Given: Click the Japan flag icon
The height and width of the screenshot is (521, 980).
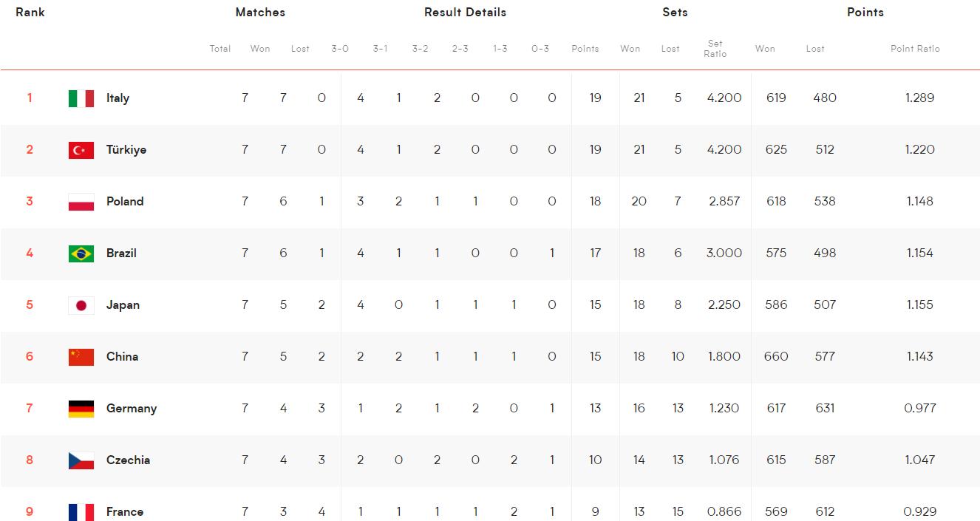Looking at the screenshot, I should pos(81,305).
